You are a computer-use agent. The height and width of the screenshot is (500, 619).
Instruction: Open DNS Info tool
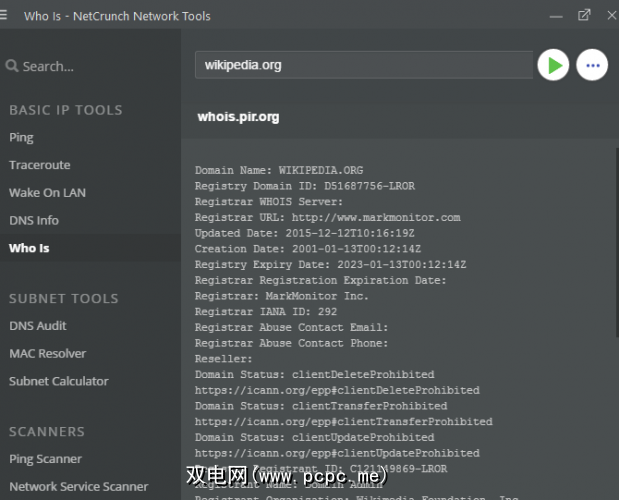(x=34, y=220)
